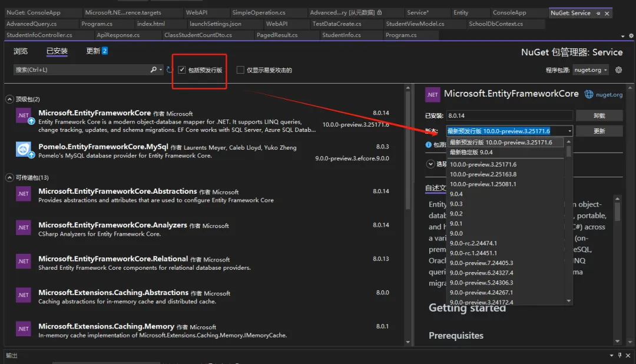636x364 pixels.
Task: Uncheck the include prerelease checkbox
Action: tap(182, 70)
